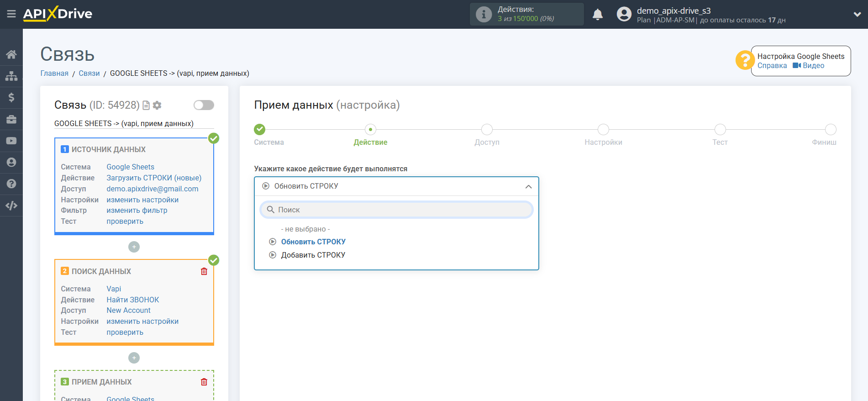Click изменить настройки in search block
Image resolution: width=868 pixels, height=401 pixels.
[x=142, y=322]
